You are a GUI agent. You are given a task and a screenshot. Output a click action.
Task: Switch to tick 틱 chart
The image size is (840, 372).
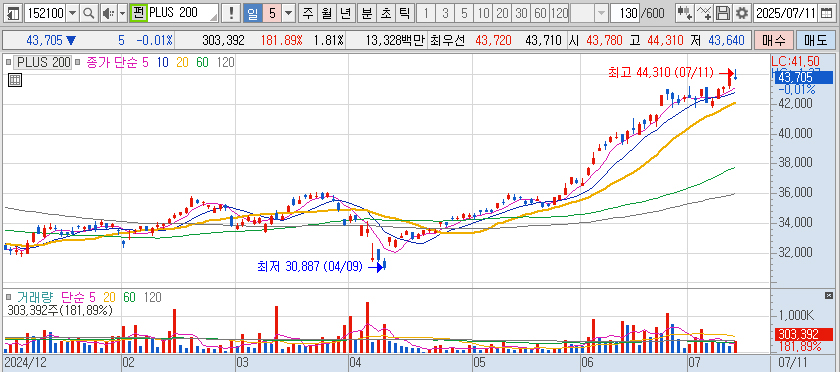point(404,13)
